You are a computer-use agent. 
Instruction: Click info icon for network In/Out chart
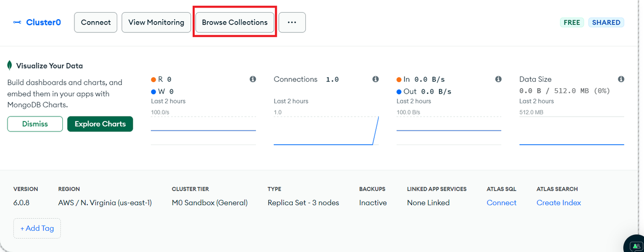498,79
